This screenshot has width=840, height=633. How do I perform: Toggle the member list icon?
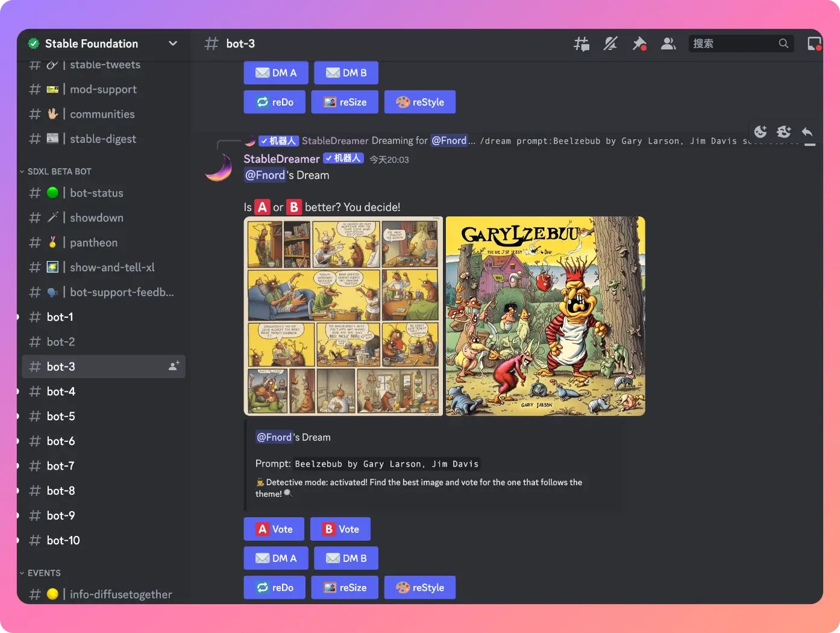click(x=668, y=43)
